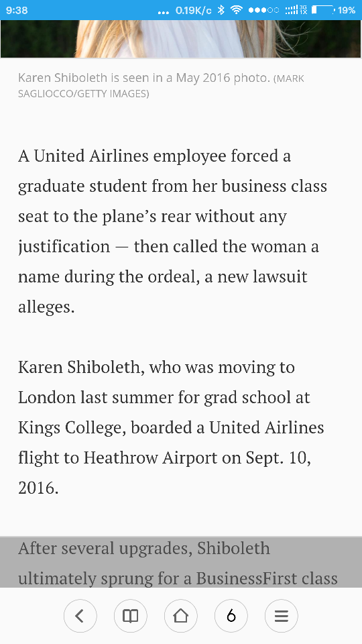Image resolution: width=362 pixels, height=644 pixels.
Task: Tap the network speed 0.19K/c indicator
Action: click(x=193, y=10)
